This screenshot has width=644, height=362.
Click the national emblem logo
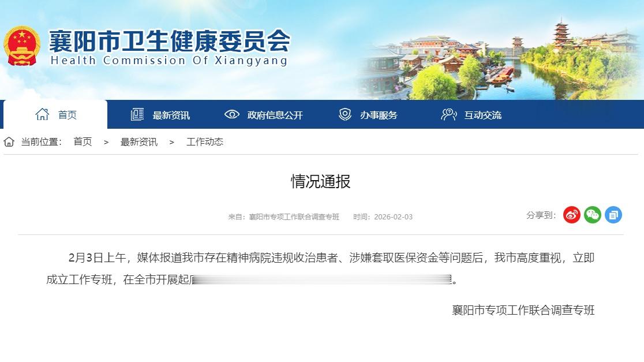(x=23, y=46)
